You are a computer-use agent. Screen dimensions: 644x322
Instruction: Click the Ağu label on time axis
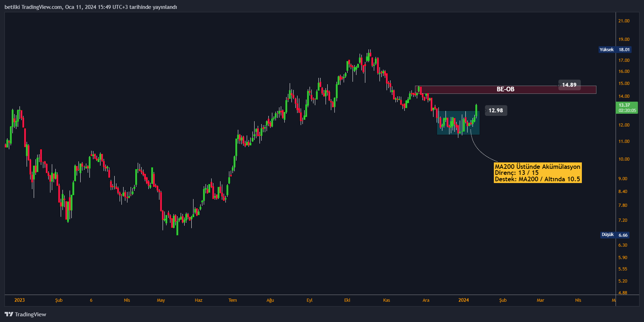[x=270, y=300]
